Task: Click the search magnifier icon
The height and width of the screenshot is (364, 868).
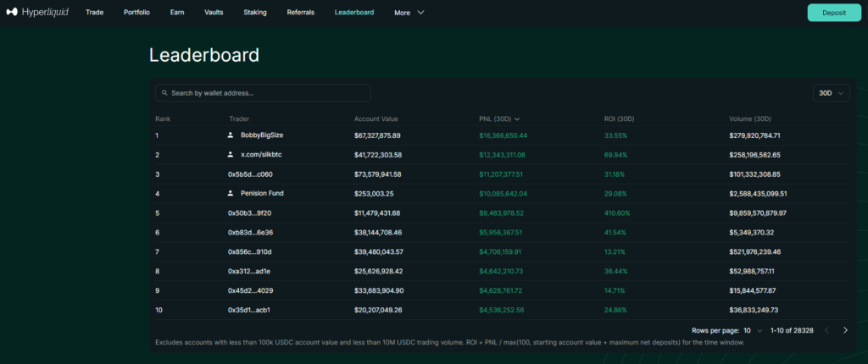Action: (163, 93)
